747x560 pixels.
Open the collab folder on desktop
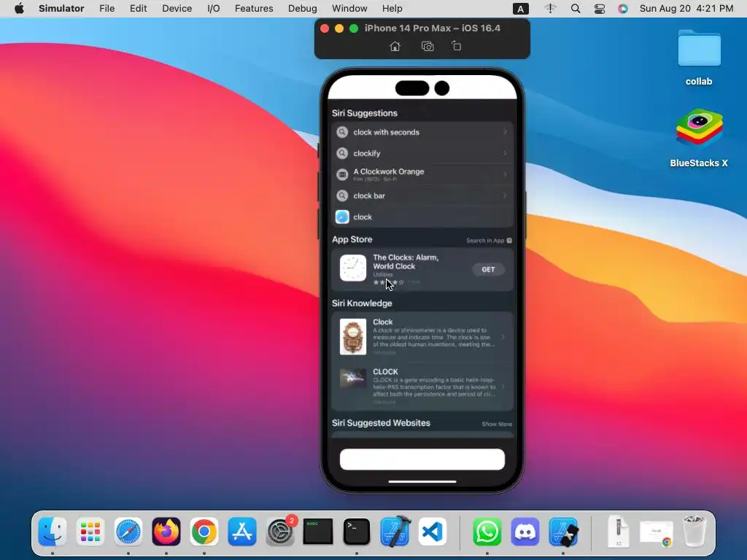click(x=699, y=57)
